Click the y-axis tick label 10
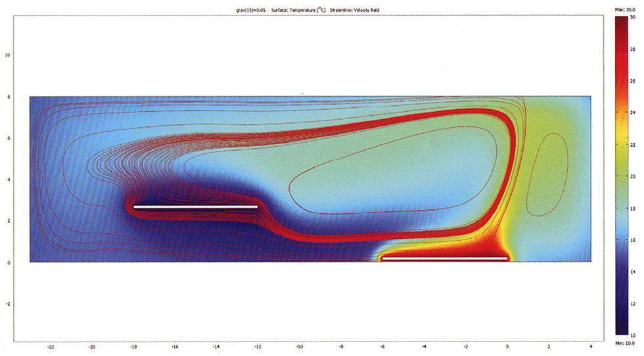The width and height of the screenshot is (644, 356). click(x=8, y=55)
